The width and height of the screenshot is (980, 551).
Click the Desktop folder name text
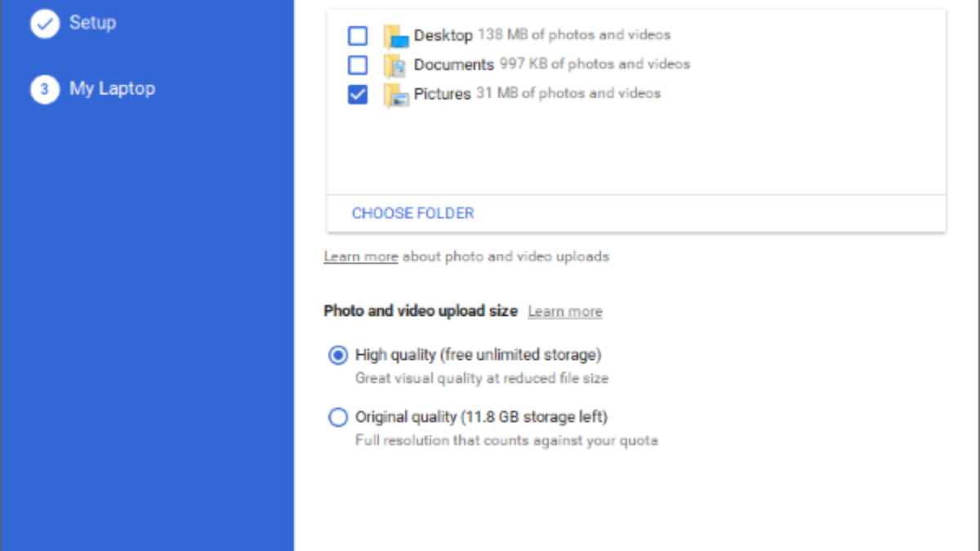point(443,36)
